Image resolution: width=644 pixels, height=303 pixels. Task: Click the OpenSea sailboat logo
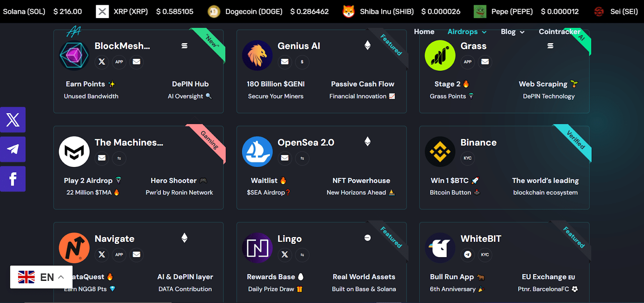coord(257,152)
